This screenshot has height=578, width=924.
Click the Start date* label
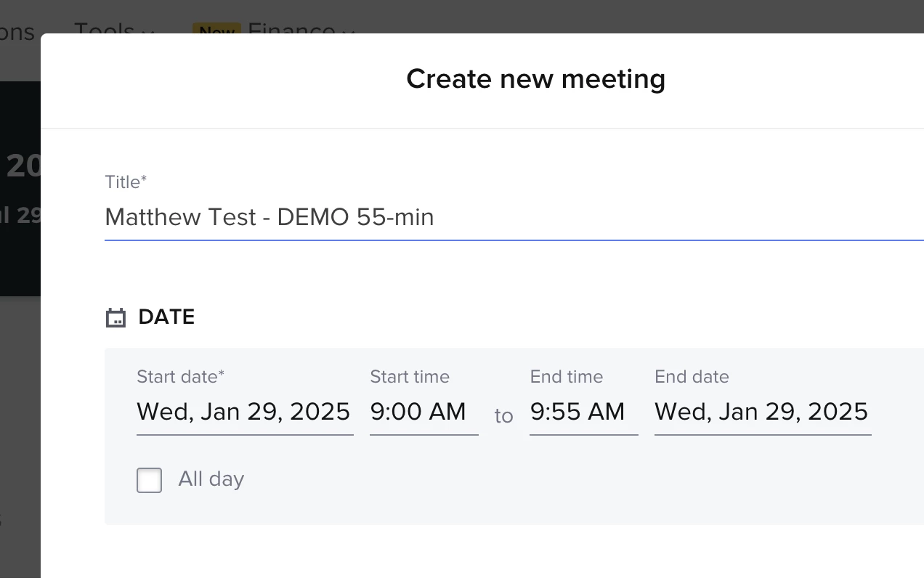tap(180, 377)
